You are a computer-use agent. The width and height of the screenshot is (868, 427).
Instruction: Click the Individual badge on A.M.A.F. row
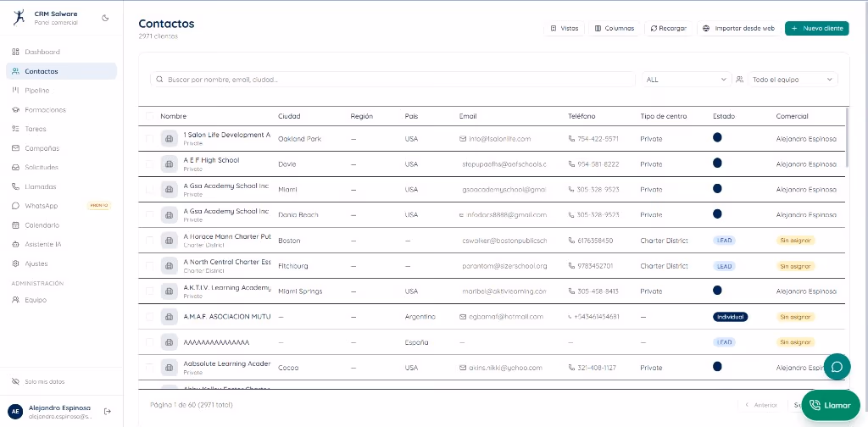coord(730,317)
